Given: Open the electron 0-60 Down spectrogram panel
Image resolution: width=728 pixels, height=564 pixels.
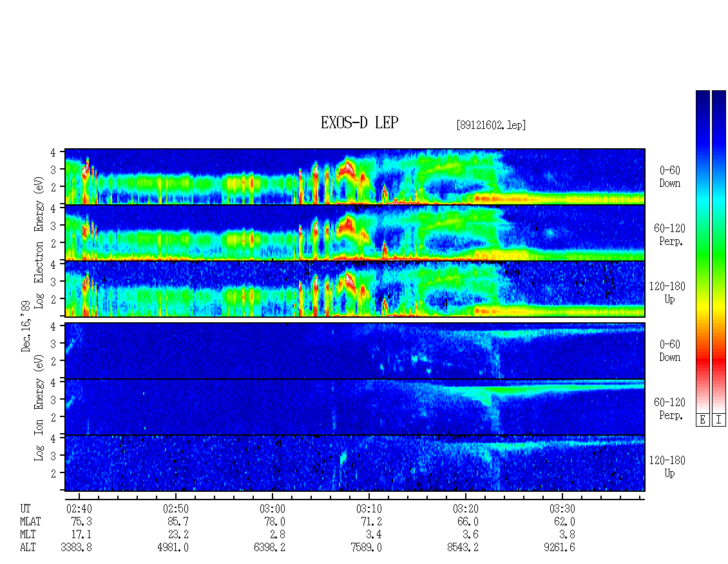Looking at the screenshot, I should pos(355,177).
